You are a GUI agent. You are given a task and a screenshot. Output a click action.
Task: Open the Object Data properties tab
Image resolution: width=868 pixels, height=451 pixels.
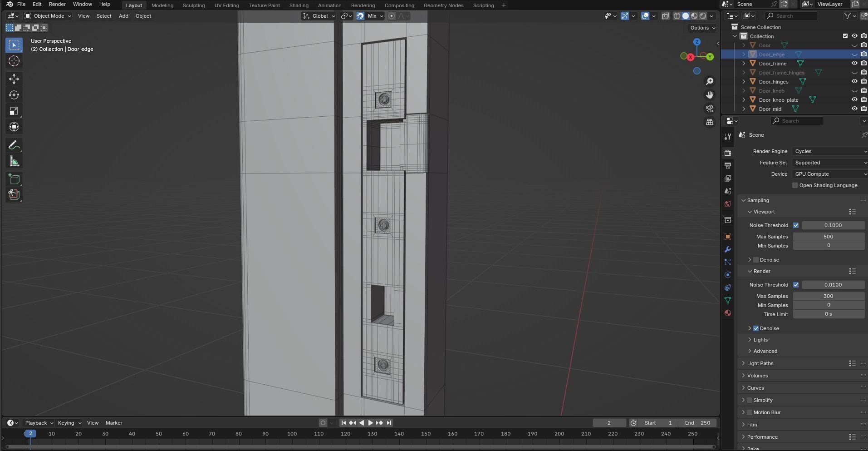pyautogui.click(x=728, y=300)
